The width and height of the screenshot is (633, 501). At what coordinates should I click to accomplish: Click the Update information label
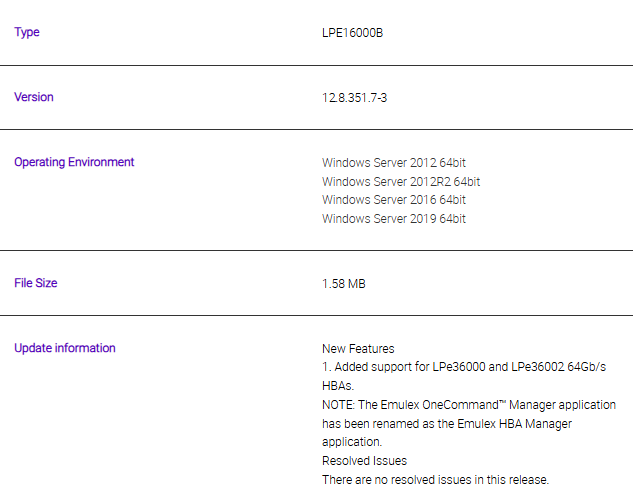pos(65,348)
